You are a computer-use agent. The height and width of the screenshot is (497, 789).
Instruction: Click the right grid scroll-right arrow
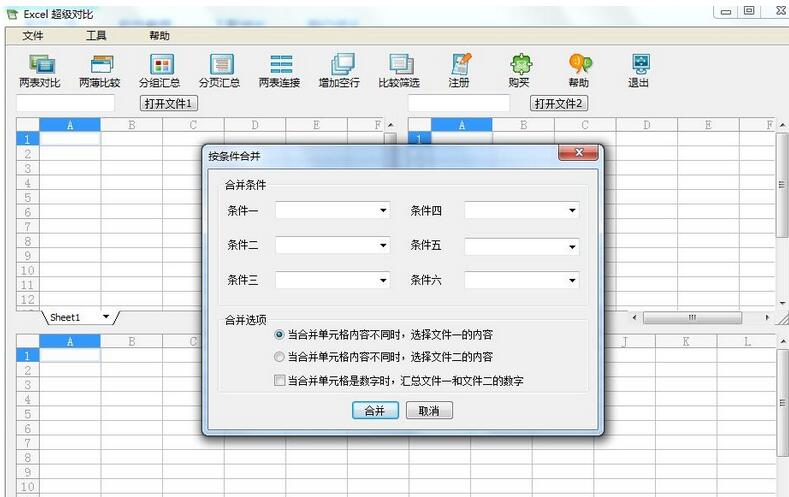pos(767,317)
